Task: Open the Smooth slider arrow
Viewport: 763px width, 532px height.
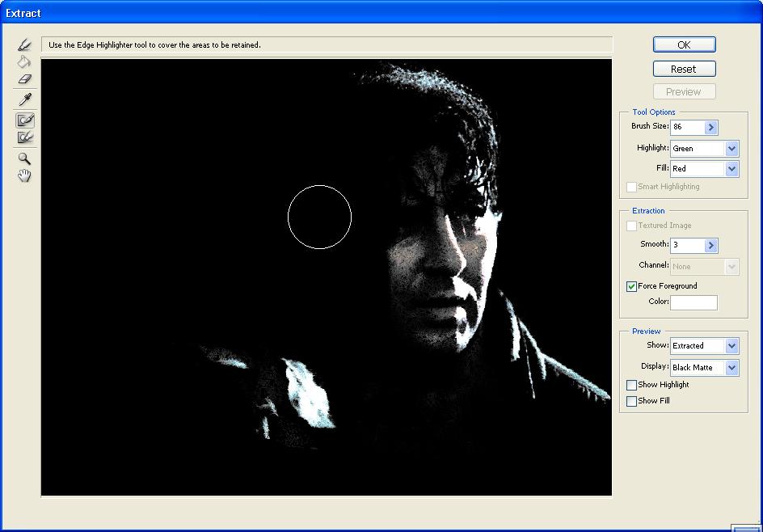Action: pyautogui.click(x=711, y=245)
